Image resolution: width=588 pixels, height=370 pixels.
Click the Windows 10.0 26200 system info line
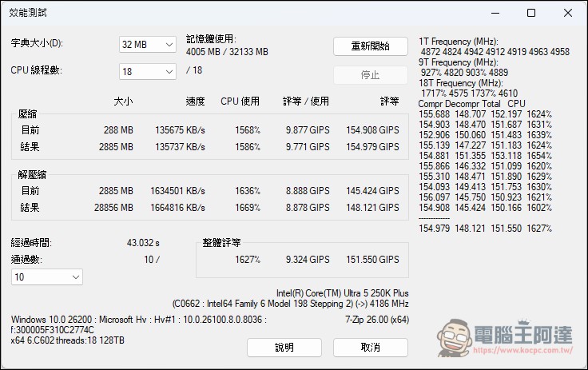click(139, 320)
